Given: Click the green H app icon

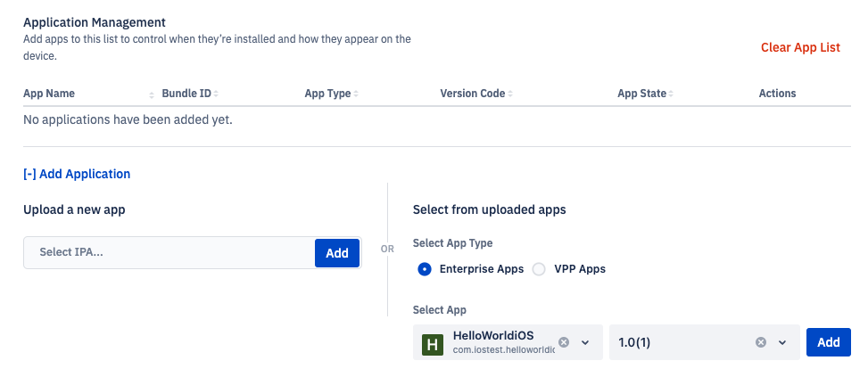Looking at the screenshot, I should click(x=433, y=345).
